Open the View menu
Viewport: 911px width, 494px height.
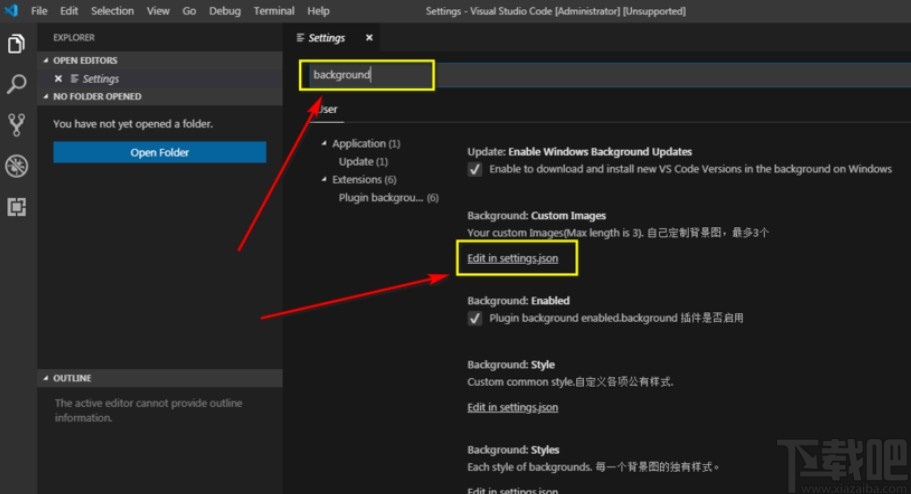coord(157,11)
